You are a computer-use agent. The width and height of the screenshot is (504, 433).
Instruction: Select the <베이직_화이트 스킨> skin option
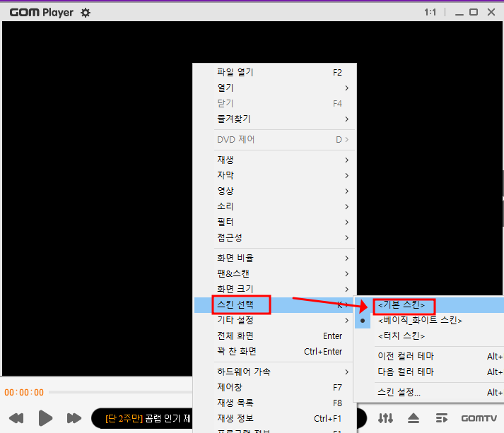[x=430, y=320]
